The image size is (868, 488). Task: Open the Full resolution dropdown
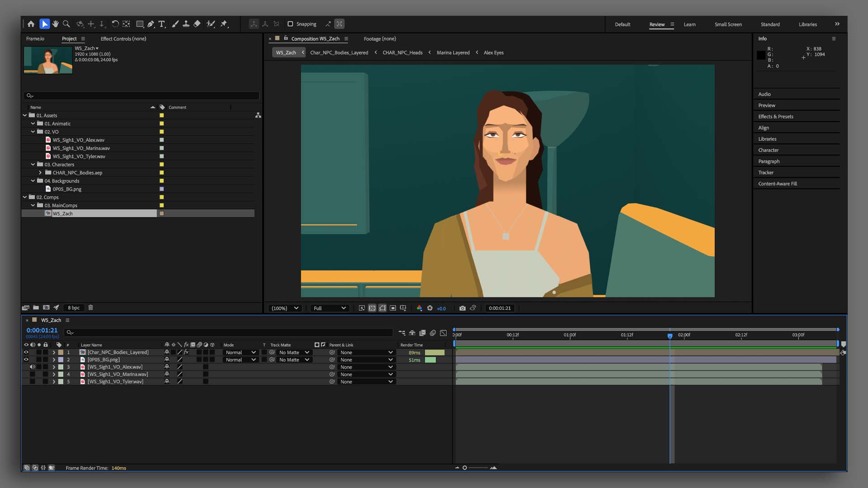330,308
